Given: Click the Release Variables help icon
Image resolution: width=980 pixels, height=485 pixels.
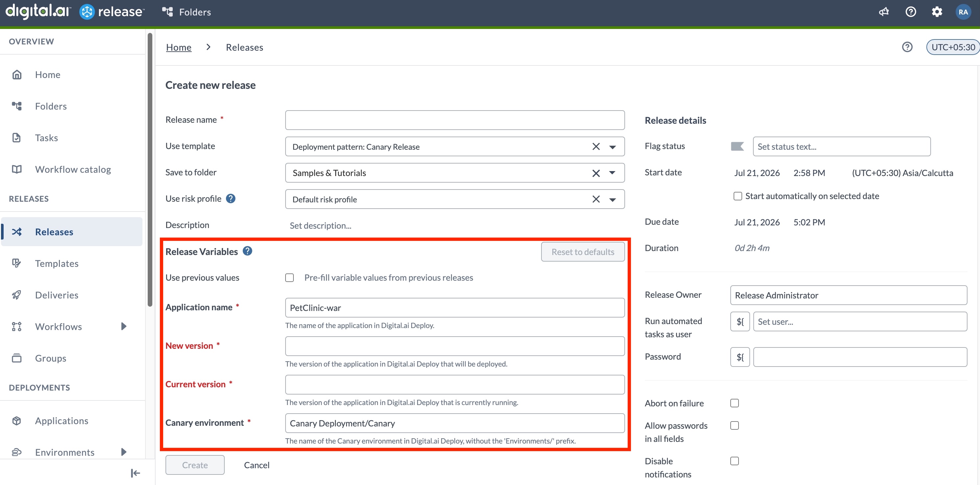Looking at the screenshot, I should (247, 251).
